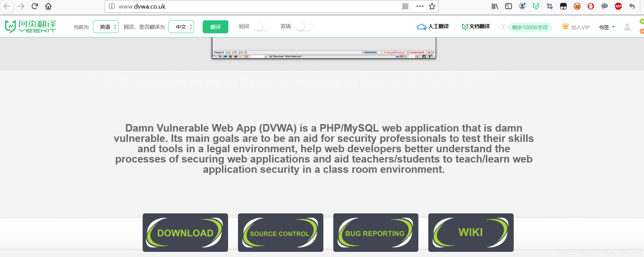Click the DVWA screenshot thumbnail

(324, 48)
